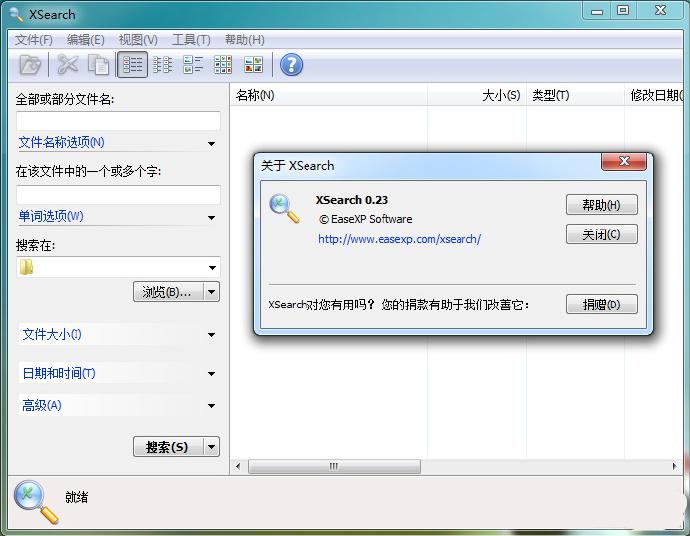Open the 帮助(H) menu
Image resolution: width=690 pixels, height=536 pixels.
[x=245, y=40]
